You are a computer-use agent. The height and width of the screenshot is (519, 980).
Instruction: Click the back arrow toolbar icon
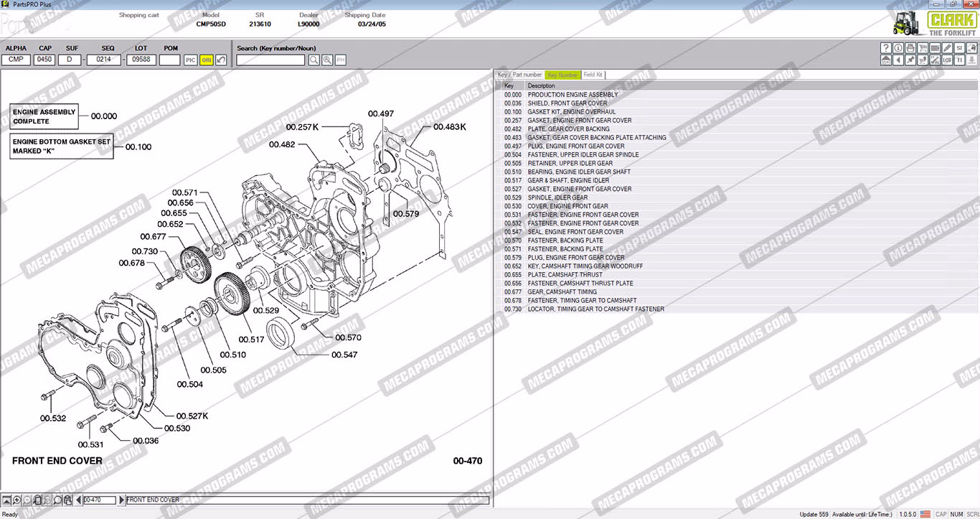coord(898,60)
